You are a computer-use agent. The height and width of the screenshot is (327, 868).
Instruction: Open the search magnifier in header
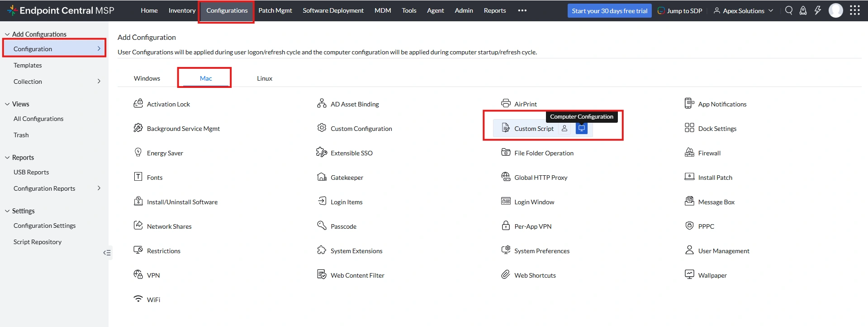point(789,10)
